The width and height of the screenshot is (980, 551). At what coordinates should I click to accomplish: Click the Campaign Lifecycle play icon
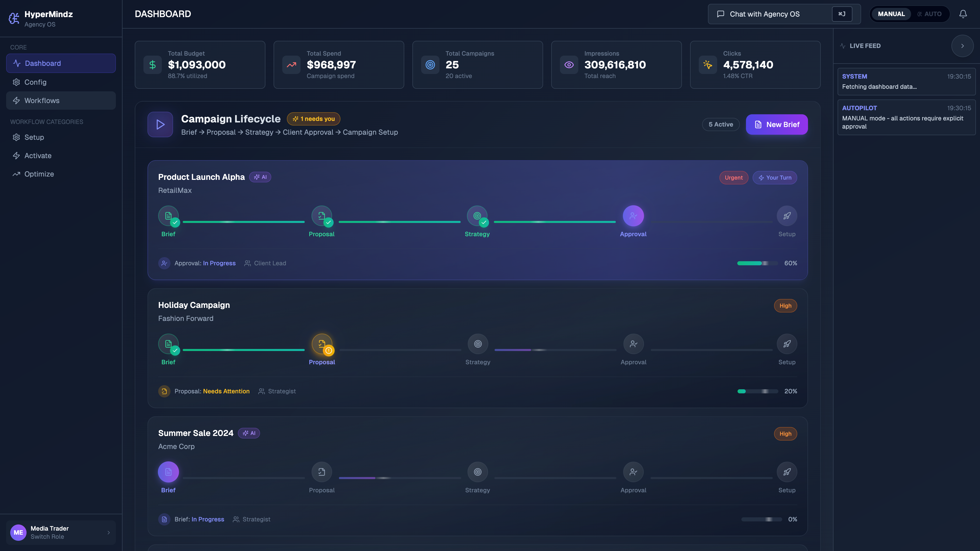(160, 124)
